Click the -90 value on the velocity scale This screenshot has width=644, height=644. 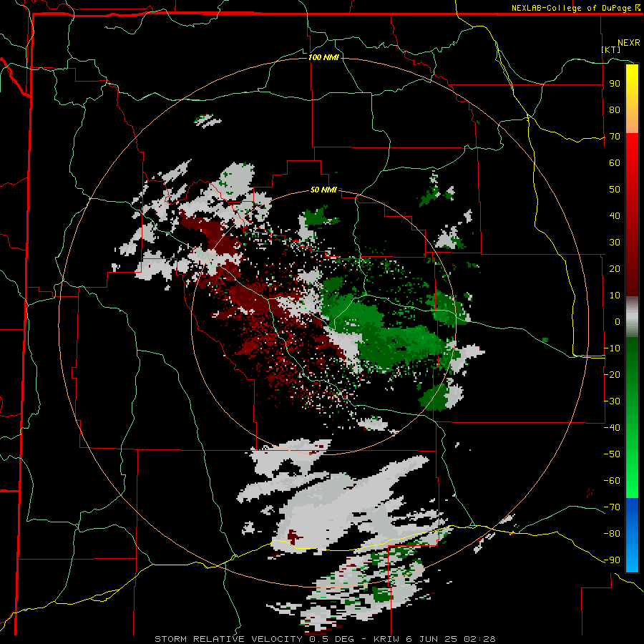coord(612,560)
